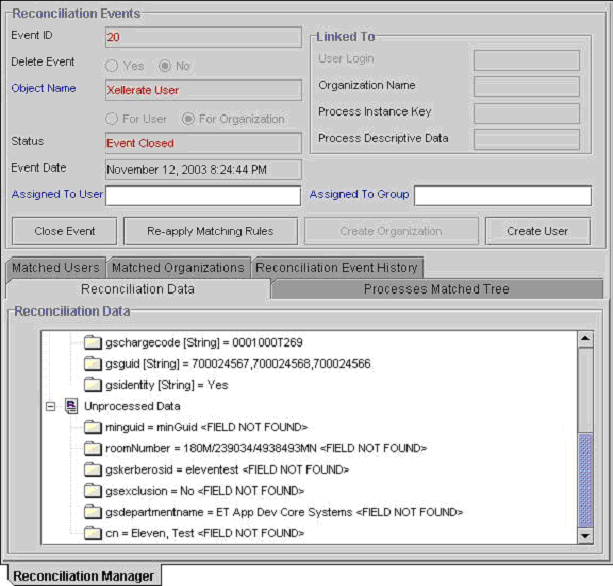The image size is (613, 586).
Task: Click the Reconciliation Manager bottom tab
Action: click(x=83, y=576)
